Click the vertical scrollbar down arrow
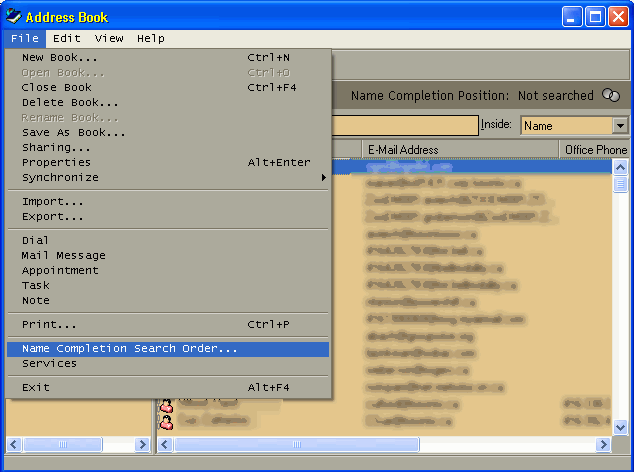 [x=621, y=427]
